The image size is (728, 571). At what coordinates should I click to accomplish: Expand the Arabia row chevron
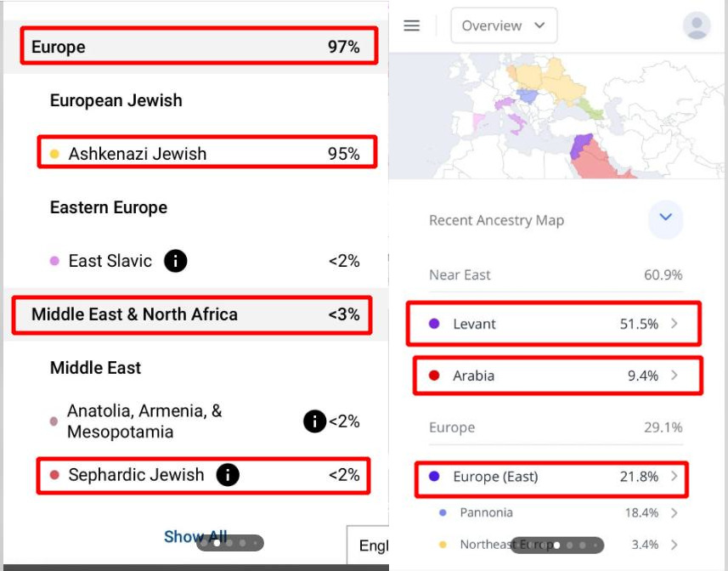(x=674, y=376)
